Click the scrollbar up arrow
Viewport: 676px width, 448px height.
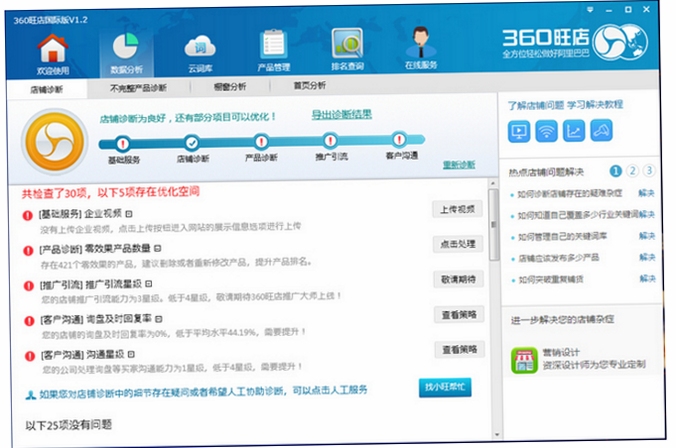click(493, 184)
